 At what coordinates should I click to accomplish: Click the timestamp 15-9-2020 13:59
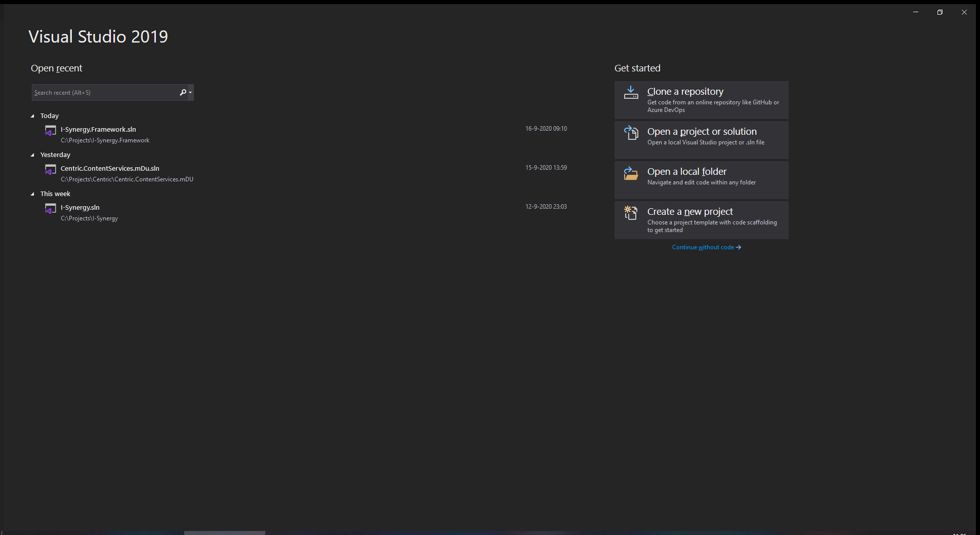pyautogui.click(x=546, y=168)
